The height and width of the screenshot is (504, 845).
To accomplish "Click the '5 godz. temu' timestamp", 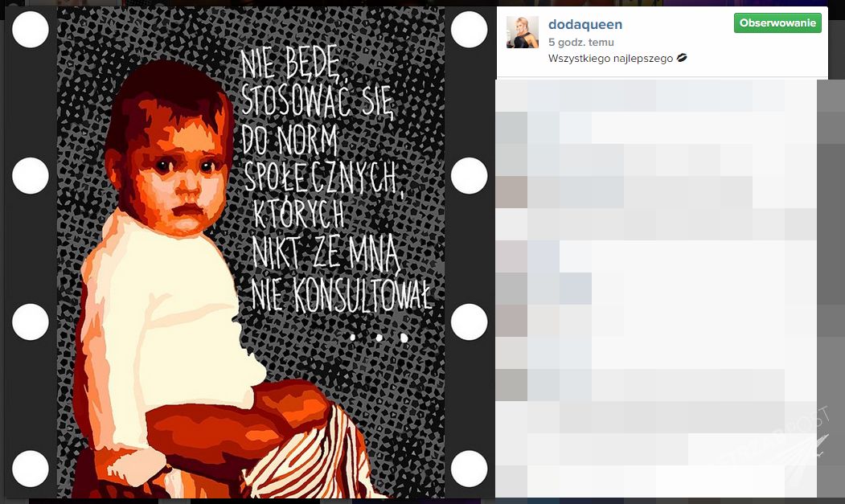I will click(x=581, y=42).
